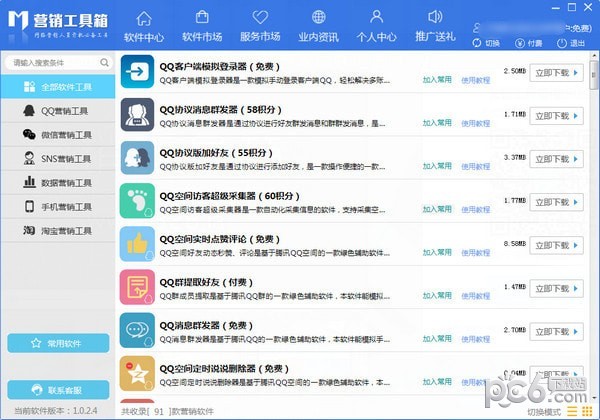The image size is (600, 420).
Task: Open 使用教程 for QQ客户端模拟登录器
Action: point(476,80)
